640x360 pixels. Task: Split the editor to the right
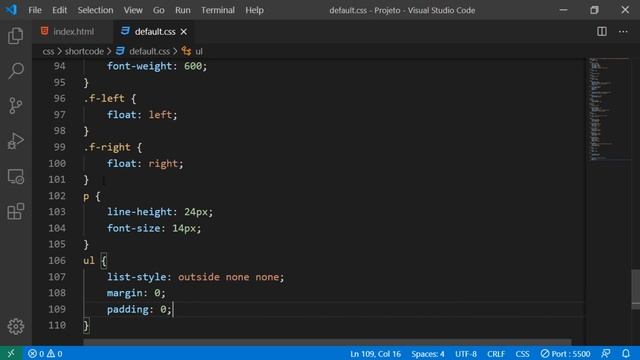602,31
